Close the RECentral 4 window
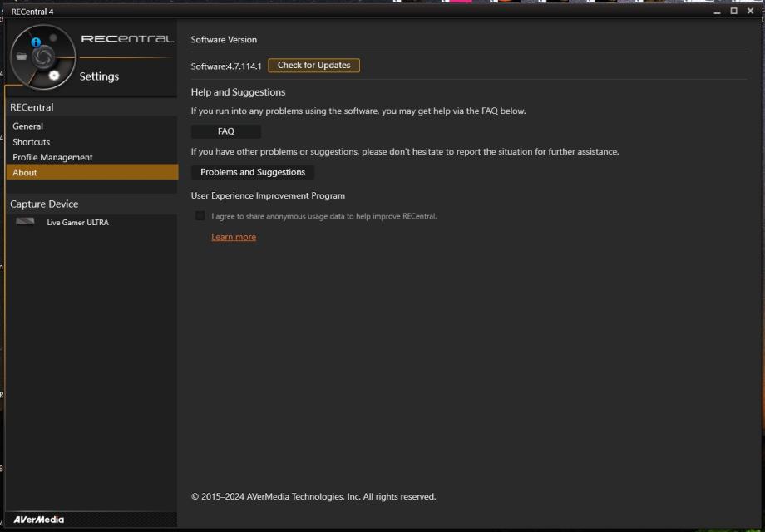 tap(750, 11)
